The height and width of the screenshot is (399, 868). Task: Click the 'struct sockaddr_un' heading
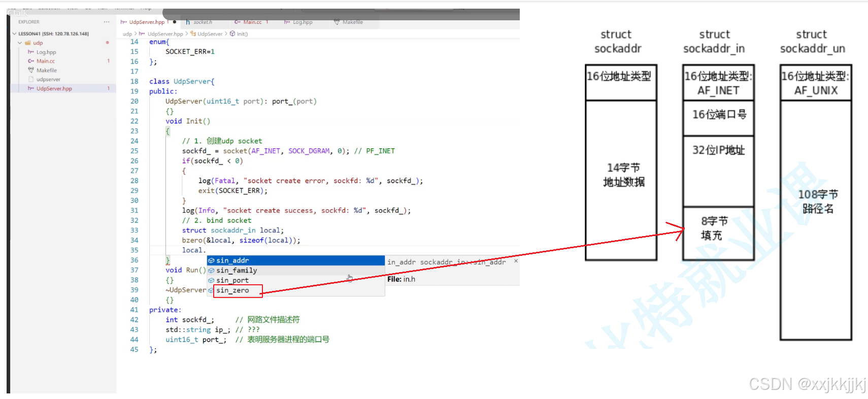[x=812, y=42]
